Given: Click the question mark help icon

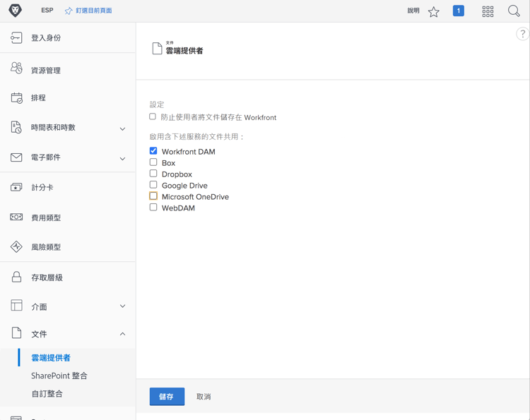Looking at the screenshot, I should click(522, 34).
